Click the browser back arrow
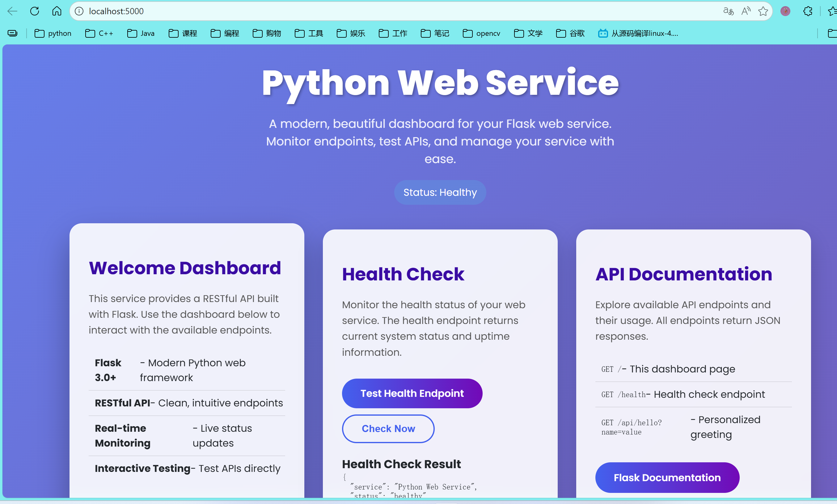 tap(12, 11)
